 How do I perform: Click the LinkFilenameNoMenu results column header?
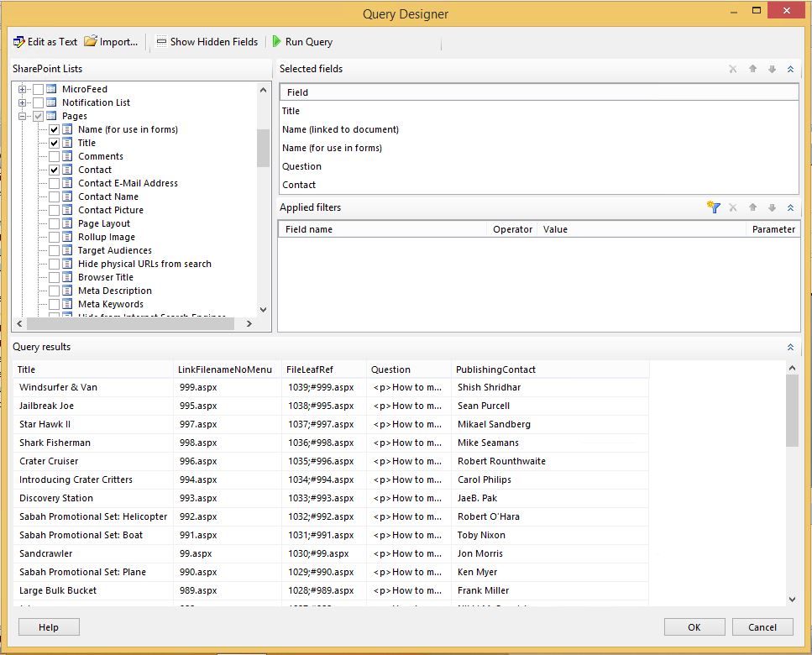tap(228, 369)
